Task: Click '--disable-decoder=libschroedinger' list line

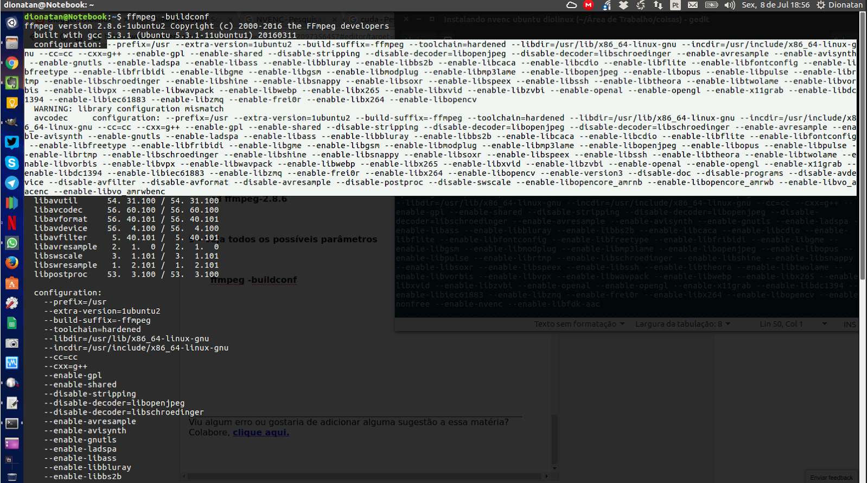Action: pyautogui.click(x=124, y=412)
